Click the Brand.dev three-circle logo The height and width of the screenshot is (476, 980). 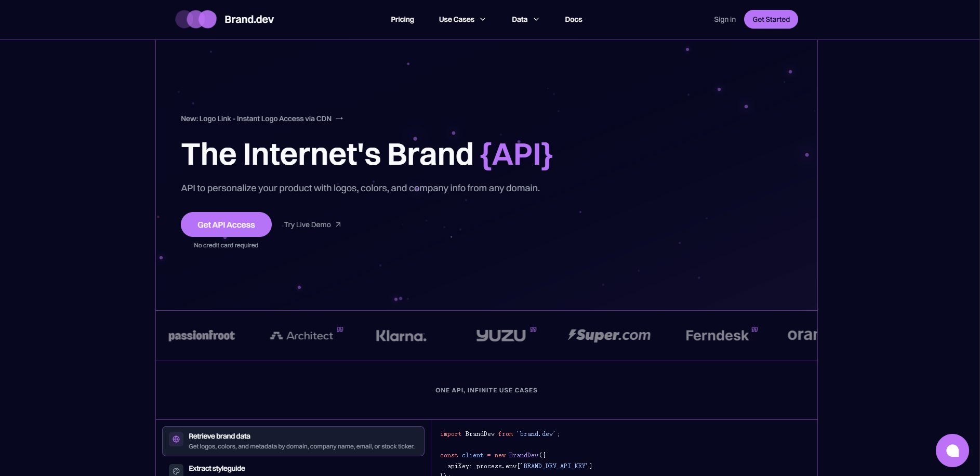coord(196,19)
